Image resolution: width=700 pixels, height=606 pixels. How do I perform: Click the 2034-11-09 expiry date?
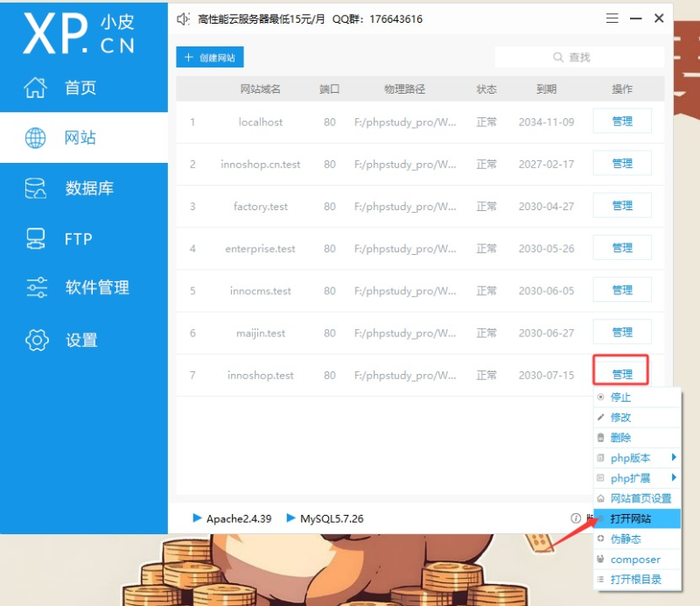click(546, 122)
